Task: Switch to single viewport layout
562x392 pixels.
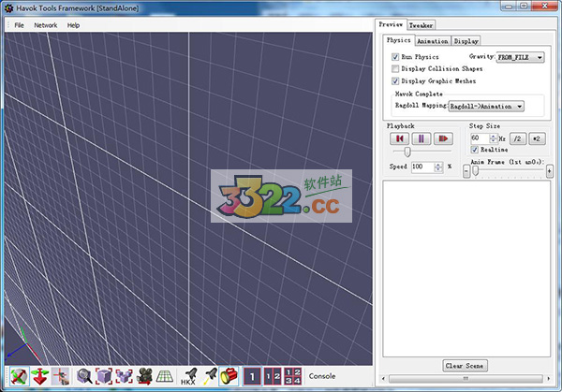Action: click(252, 376)
